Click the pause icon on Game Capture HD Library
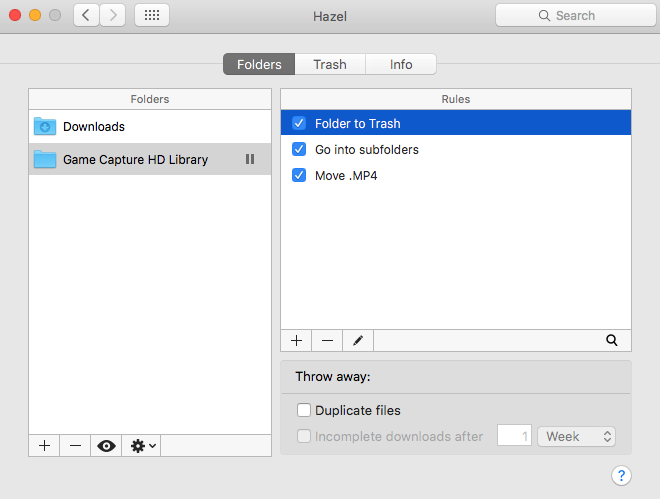This screenshot has height=499, width=660. point(250,159)
